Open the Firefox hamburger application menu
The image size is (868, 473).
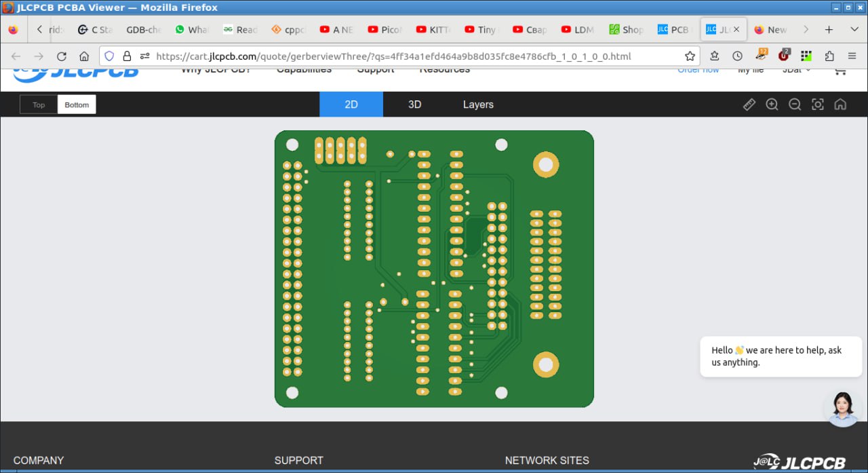[852, 56]
